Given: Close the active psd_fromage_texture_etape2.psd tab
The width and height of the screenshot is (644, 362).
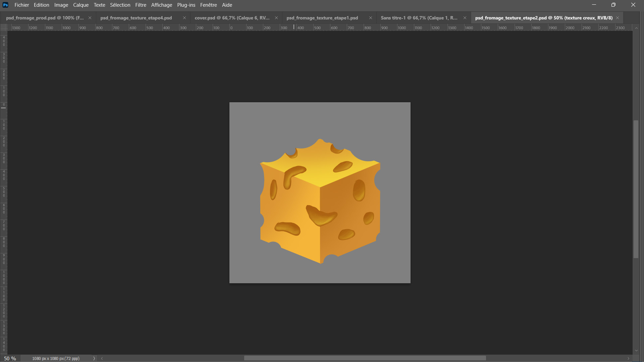Looking at the screenshot, I should point(618,18).
